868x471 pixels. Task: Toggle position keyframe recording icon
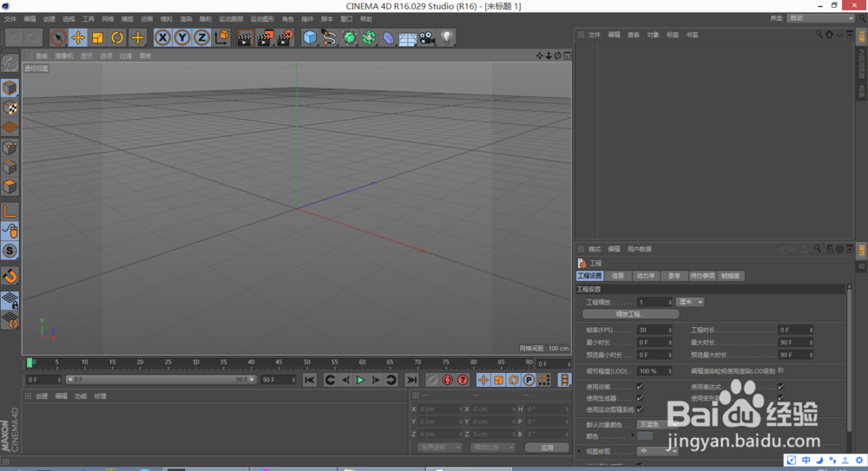tap(483, 380)
